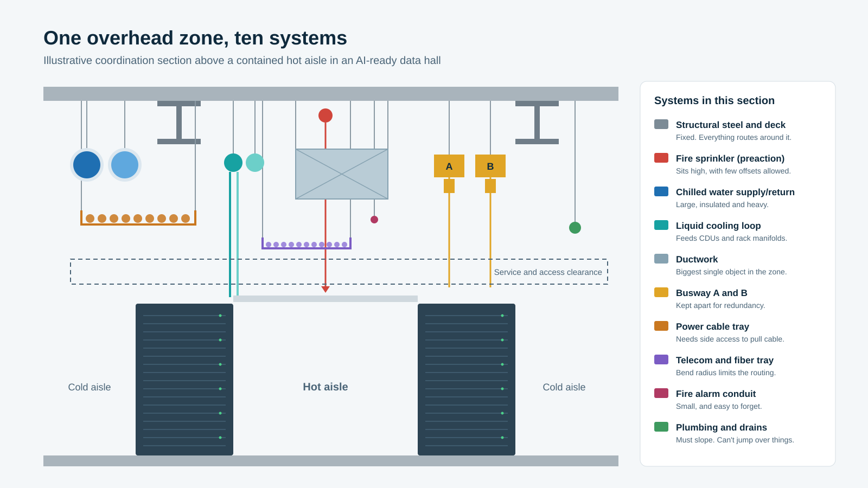Click the One overhead zone, ten systems title

coord(195,38)
